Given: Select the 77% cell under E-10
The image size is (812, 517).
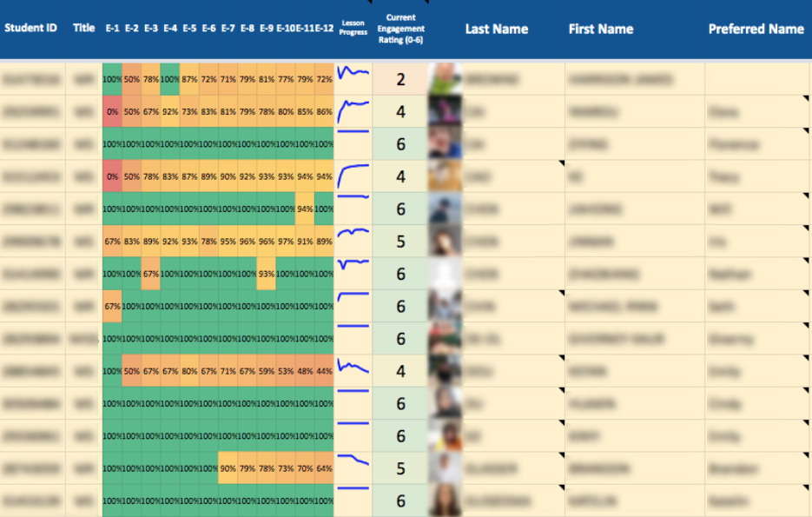Looking at the screenshot, I should pos(286,79).
